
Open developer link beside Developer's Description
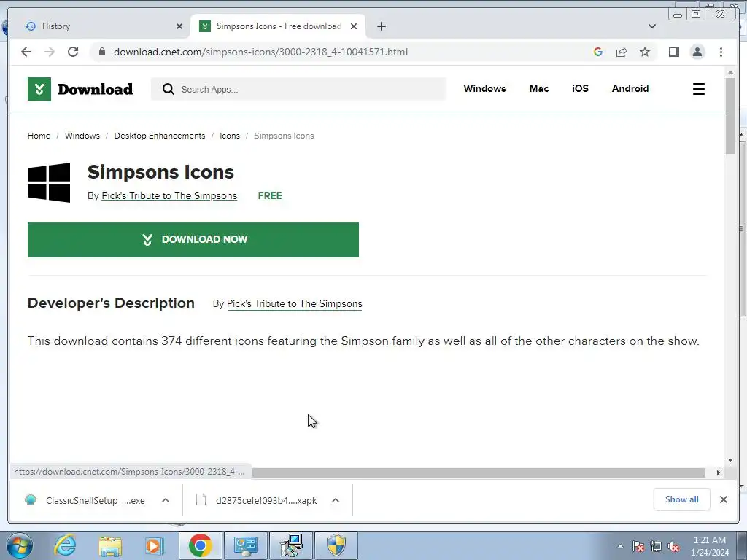(295, 304)
